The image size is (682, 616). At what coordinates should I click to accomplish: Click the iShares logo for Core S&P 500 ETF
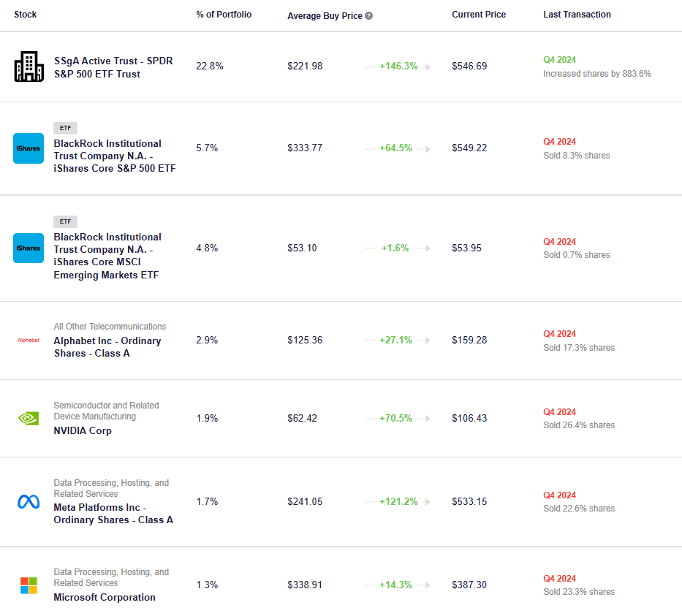point(29,148)
